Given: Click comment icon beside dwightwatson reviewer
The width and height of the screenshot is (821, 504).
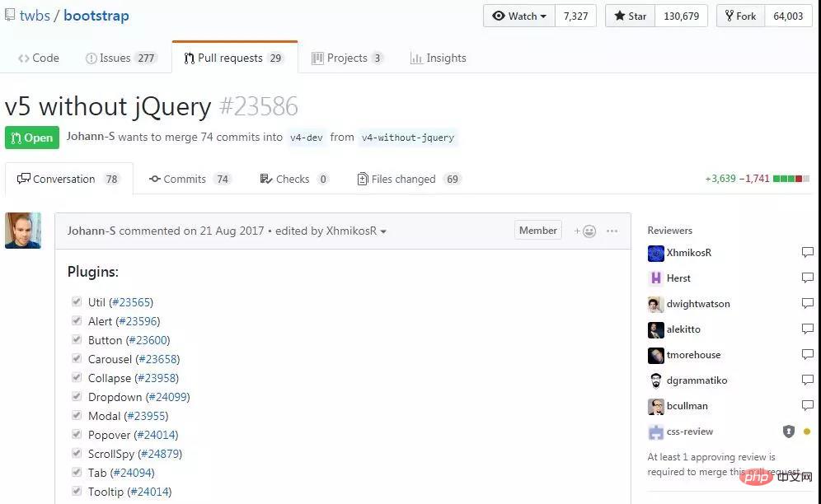Looking at the screenshot, I should [807, 303].
